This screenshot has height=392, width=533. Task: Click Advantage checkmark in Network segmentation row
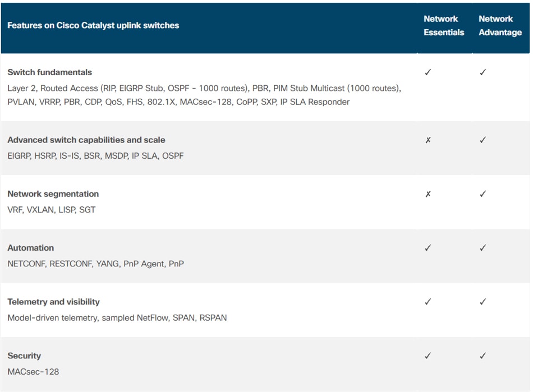(x=483, y=194)
